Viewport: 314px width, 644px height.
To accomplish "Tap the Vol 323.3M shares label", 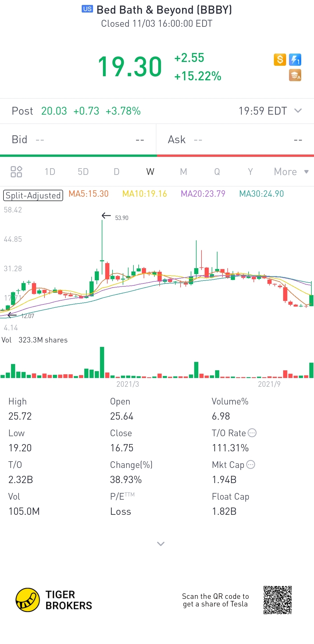I will coord(35,340).
